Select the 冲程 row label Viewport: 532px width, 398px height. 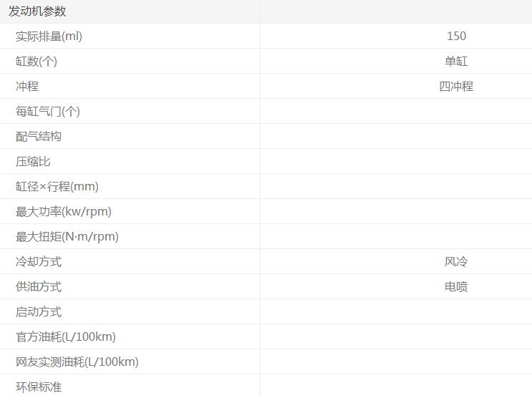27,87
